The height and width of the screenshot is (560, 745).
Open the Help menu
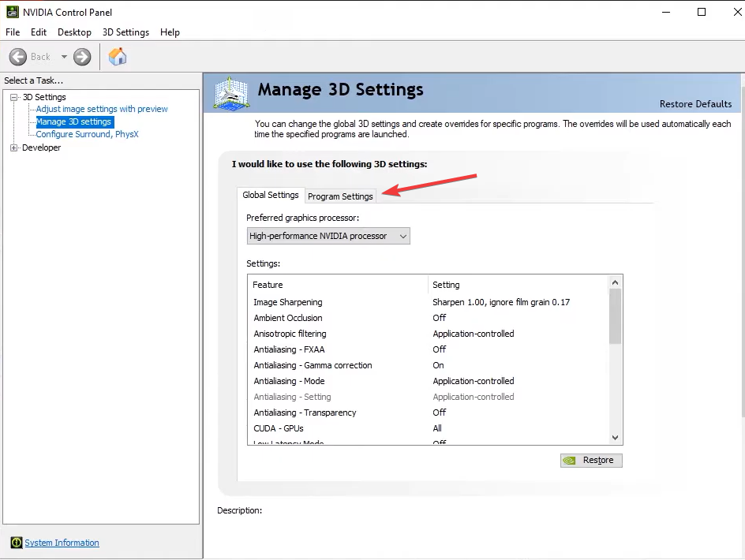[170, 32]
